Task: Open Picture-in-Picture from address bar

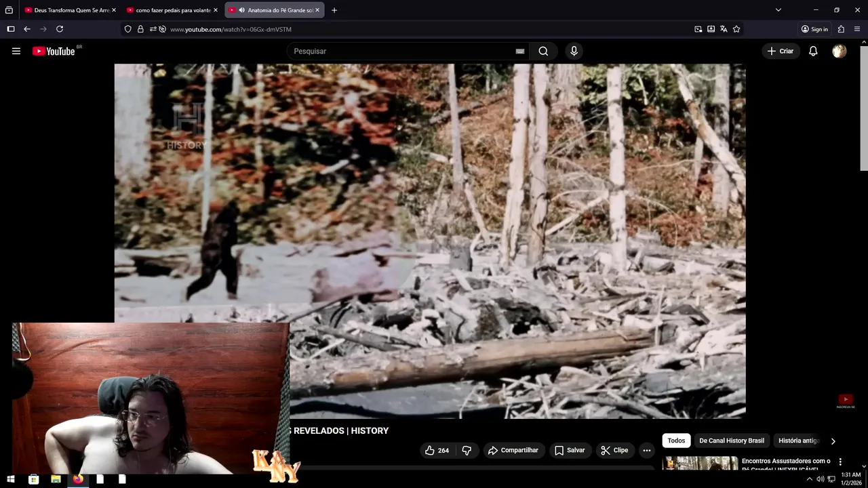Action: pyautogui.click(x=698, y=29)
